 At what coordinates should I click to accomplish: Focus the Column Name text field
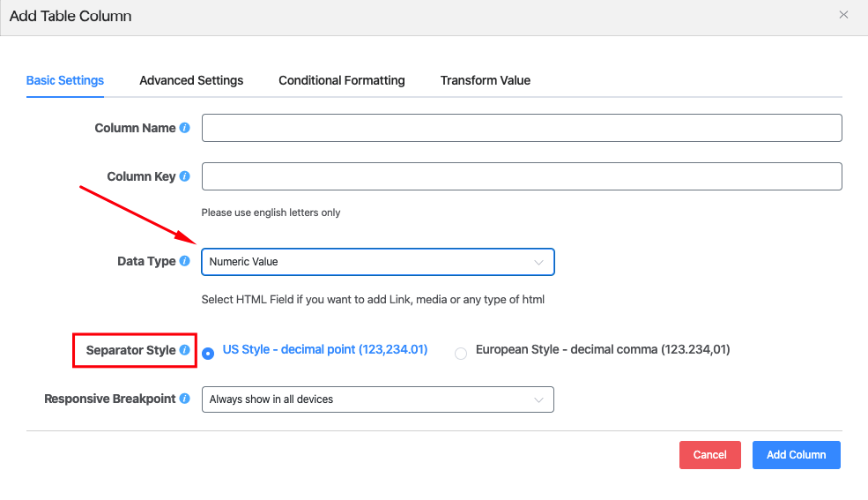click(x=522, y=128)
